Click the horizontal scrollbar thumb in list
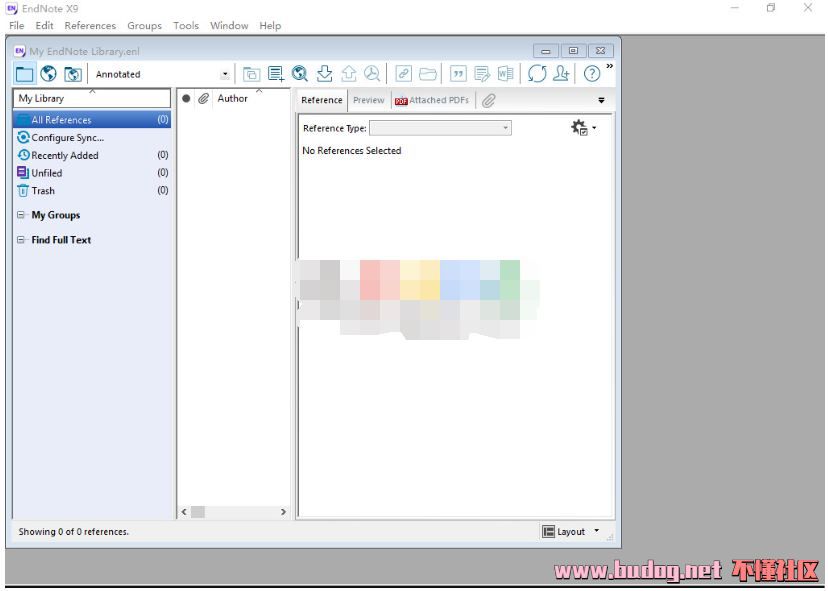This screenshot has width=828, height=591. (x=197, y=512)
